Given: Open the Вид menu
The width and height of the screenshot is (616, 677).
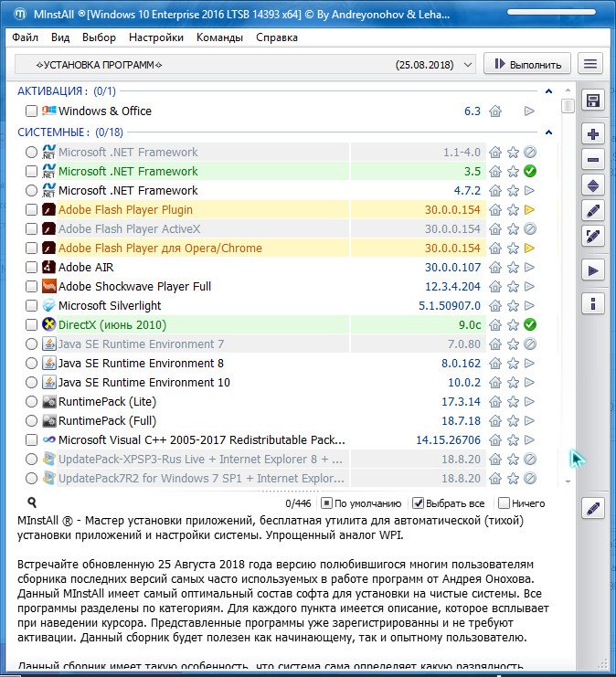Looking at the screenshot, I should pyautogui.click(x=60, y=37).
